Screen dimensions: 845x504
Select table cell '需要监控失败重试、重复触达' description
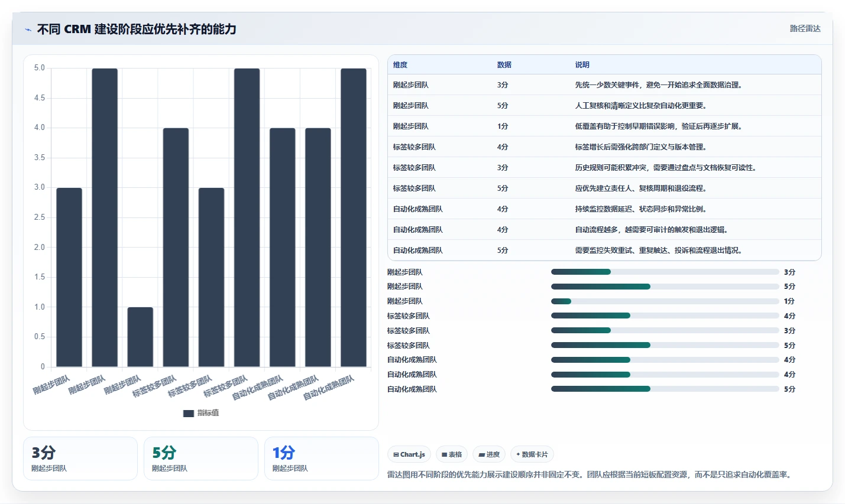[x=658, y=251]
